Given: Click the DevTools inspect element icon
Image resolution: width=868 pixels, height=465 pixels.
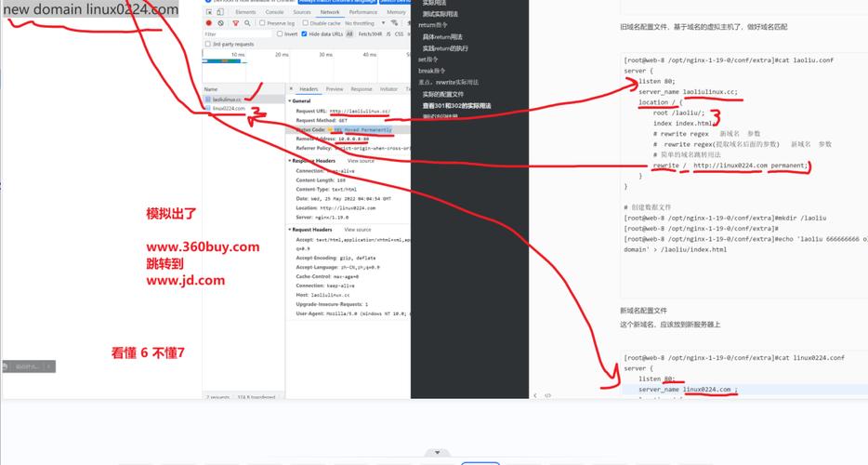Looking at the screenshot, I should (209, 12).
